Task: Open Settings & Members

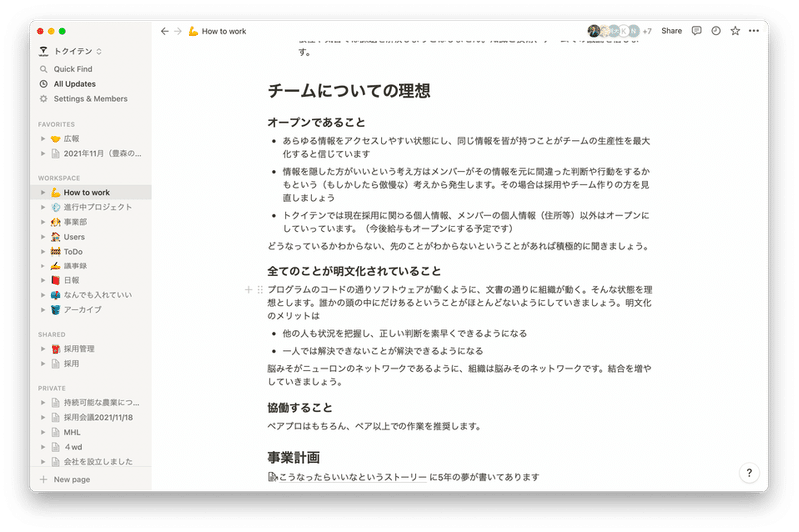Action: pyautogui.click(x=91, y=98)
